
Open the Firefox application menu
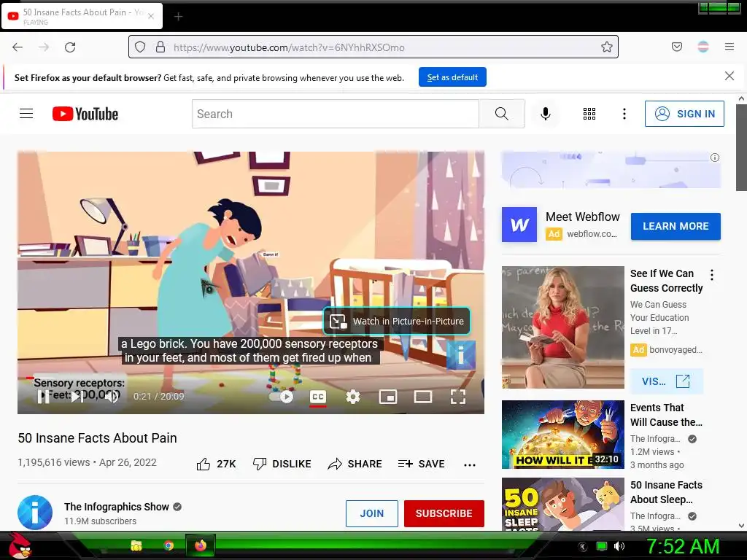tap(729, 47)
